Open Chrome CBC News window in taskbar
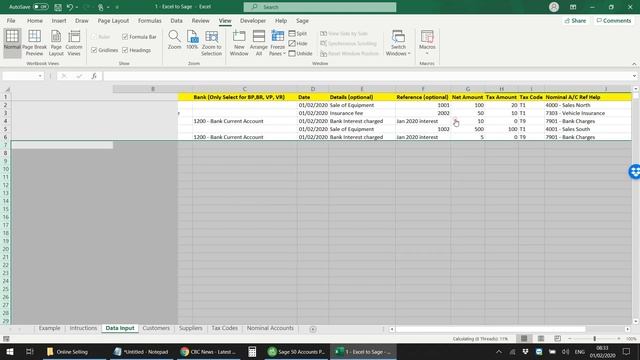Viewport: 640px width, 360px height. click(209, 351)
